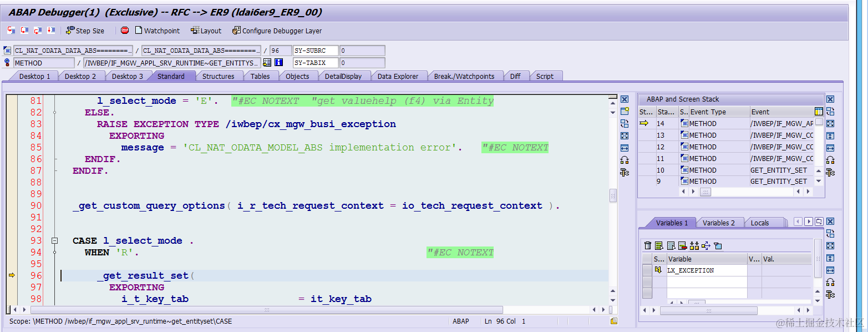Click the replace tool icon beside source editor
This screenshot has width=868, height=332.
click(x=625, y=123)
